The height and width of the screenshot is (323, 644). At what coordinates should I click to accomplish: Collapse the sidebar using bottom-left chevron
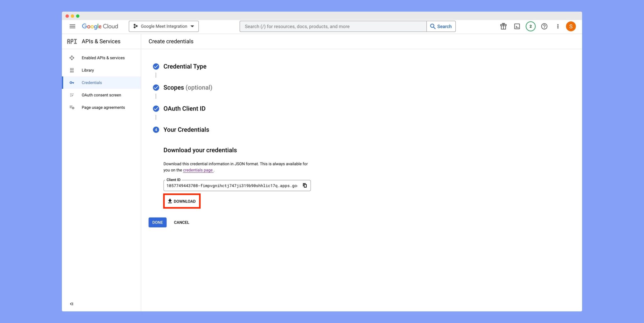click(72, 303)
